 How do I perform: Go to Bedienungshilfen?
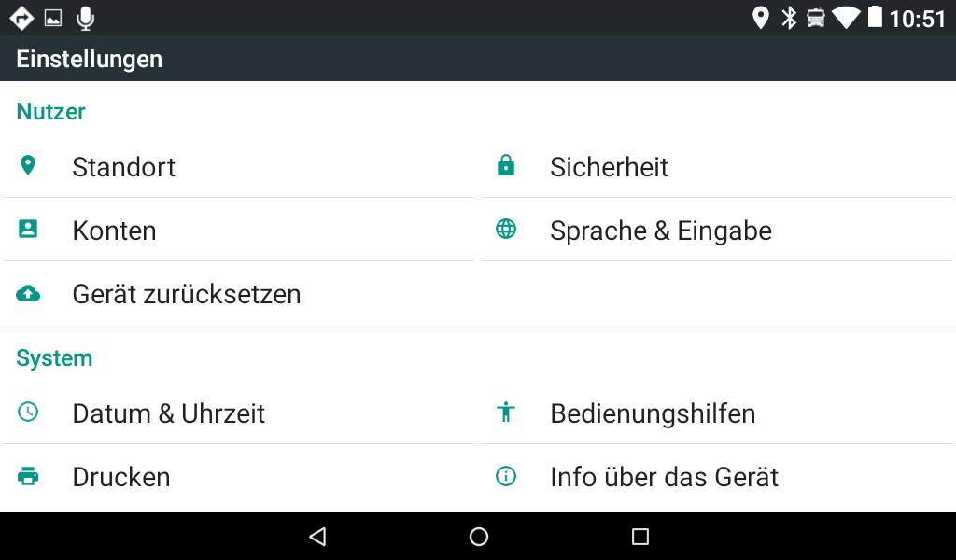(653, 413)
